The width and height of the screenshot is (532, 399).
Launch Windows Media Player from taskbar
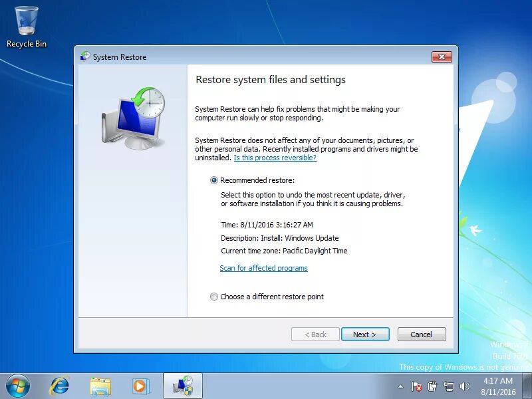tap(140, 386)
